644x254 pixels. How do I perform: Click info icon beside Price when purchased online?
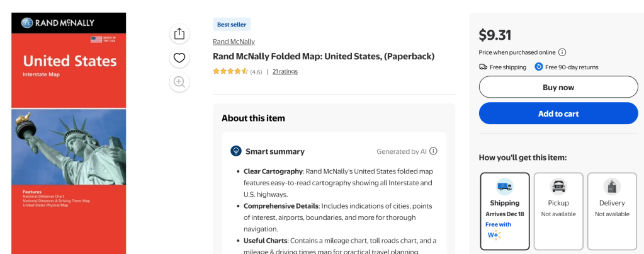pos(562,52)
